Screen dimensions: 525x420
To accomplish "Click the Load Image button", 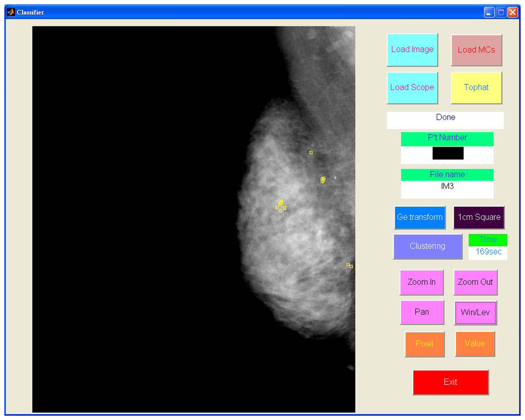I will pyautogui.click(x=412, y=50).
